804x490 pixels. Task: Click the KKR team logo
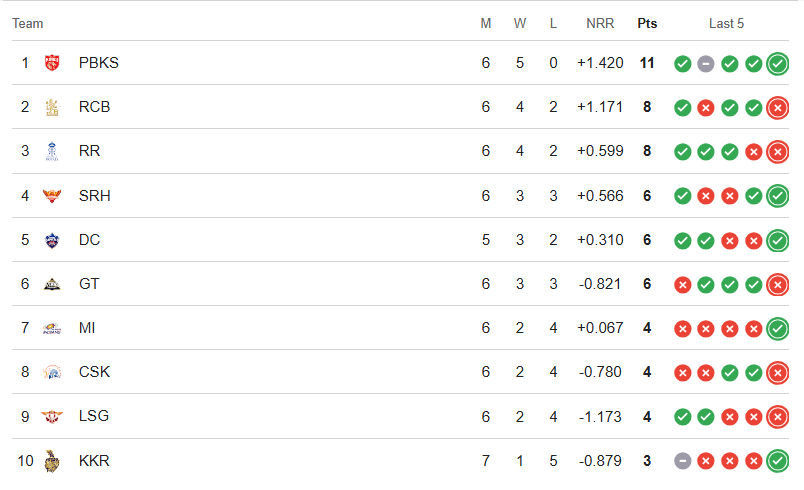(53, 461)
